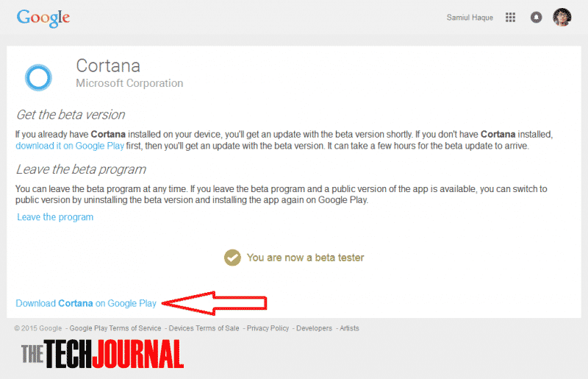The width and height of the screenshot is (588, 379).
Task: Click the Microsoft Corporation publisher name
Action: tap(129, 83)
